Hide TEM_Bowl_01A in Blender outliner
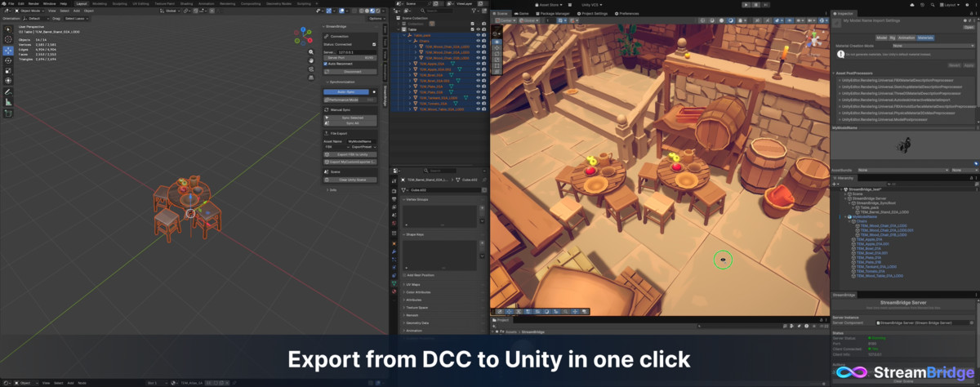The image size is (980, 387). click(x=478, y=74)
